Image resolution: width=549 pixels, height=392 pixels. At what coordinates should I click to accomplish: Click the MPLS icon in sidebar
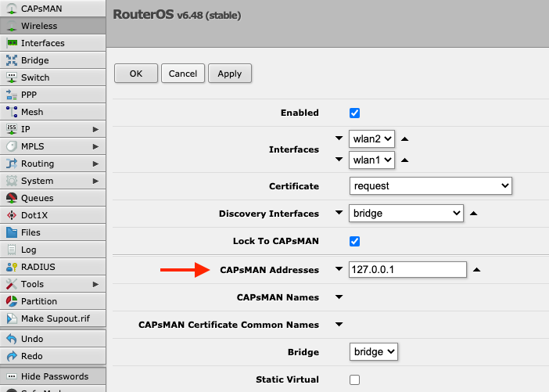pos(12,146)
